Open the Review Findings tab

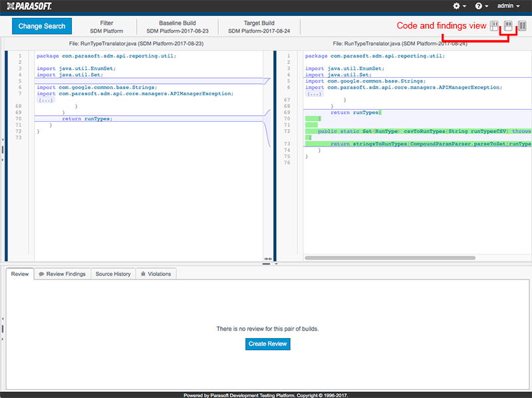(63, 274)
